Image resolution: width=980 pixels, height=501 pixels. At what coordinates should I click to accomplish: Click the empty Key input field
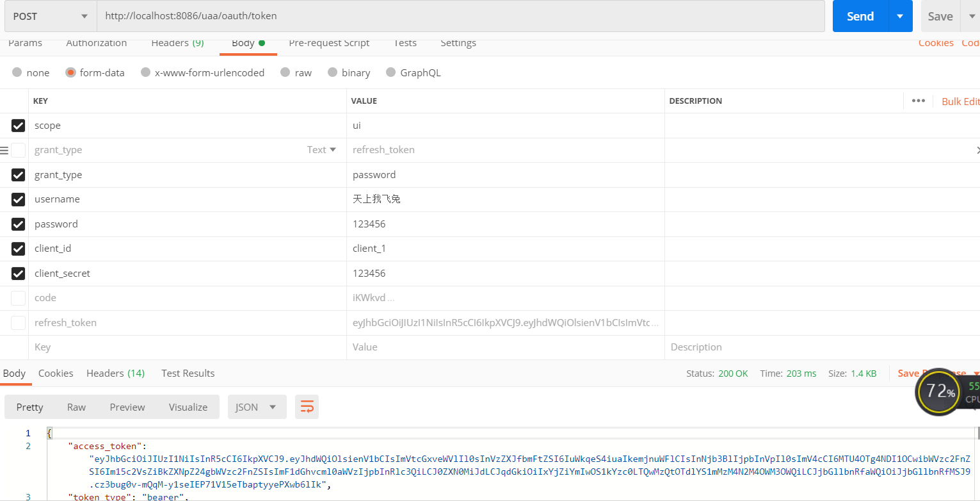click(x=188, y=347)
